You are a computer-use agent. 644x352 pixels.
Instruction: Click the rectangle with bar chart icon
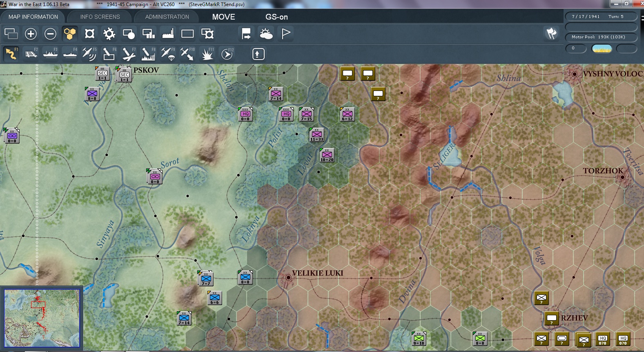(x=148, y=33)
